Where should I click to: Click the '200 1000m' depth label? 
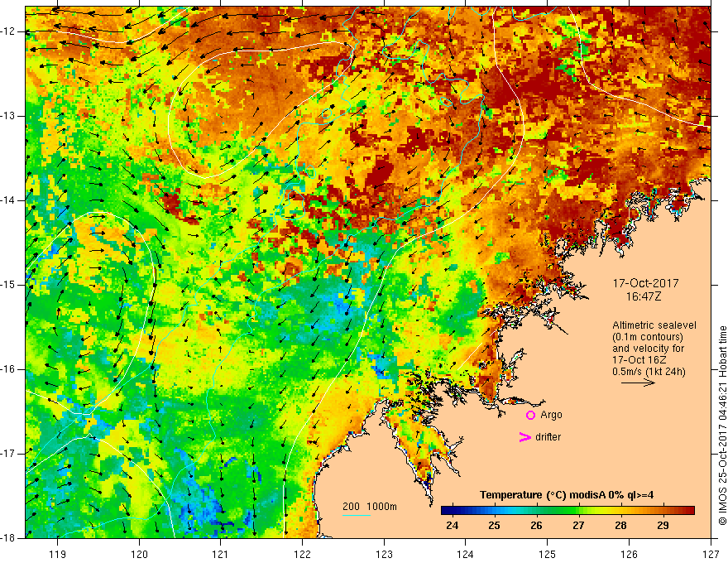pos(370,507)
